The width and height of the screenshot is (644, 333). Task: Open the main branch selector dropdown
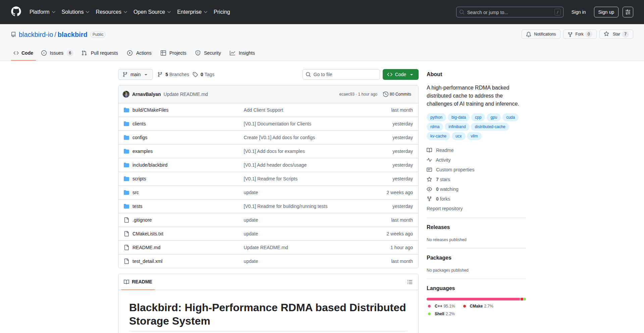click(136, 74)
